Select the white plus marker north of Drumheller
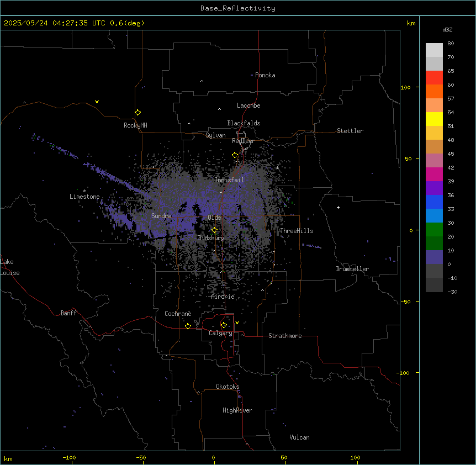The height and width of the screenshot is (465, 476). coord(339,207)
